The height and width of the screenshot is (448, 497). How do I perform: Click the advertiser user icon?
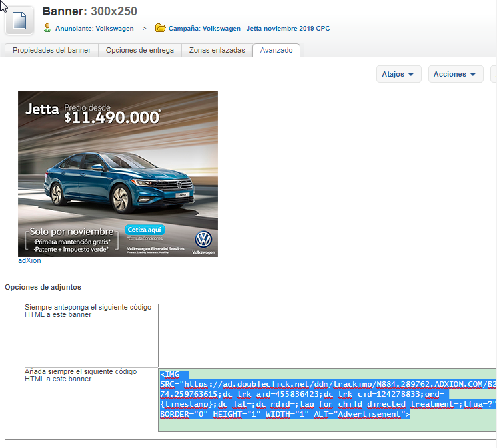[47, 28]
